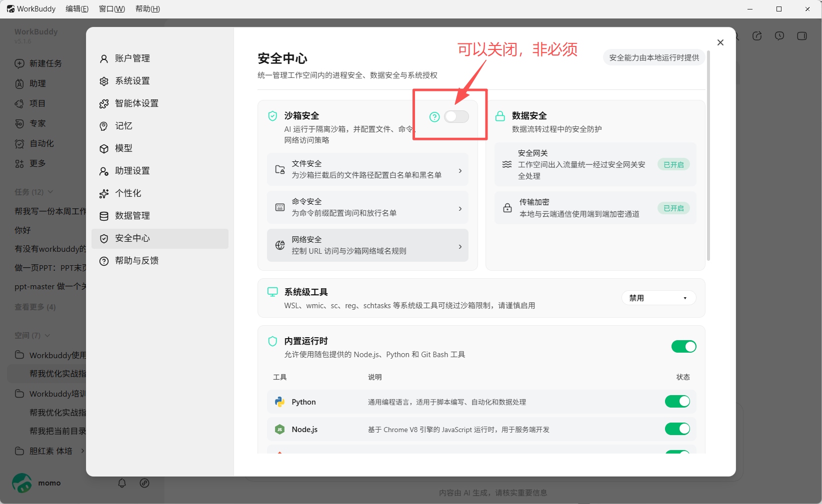
Task: Toggle right panel layout icon
Action: pyautogui.click(x=802, y=36)
